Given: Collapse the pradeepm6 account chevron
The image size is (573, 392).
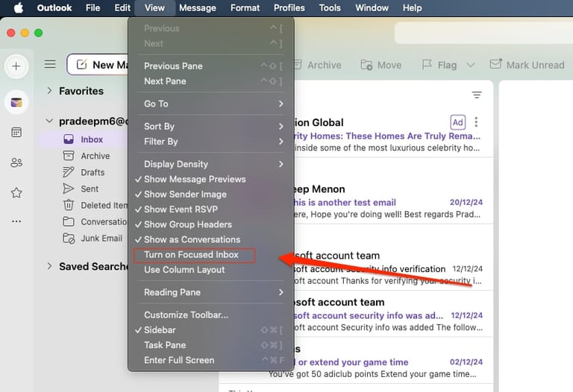Looking at the screenshot, I should [49, 121].
